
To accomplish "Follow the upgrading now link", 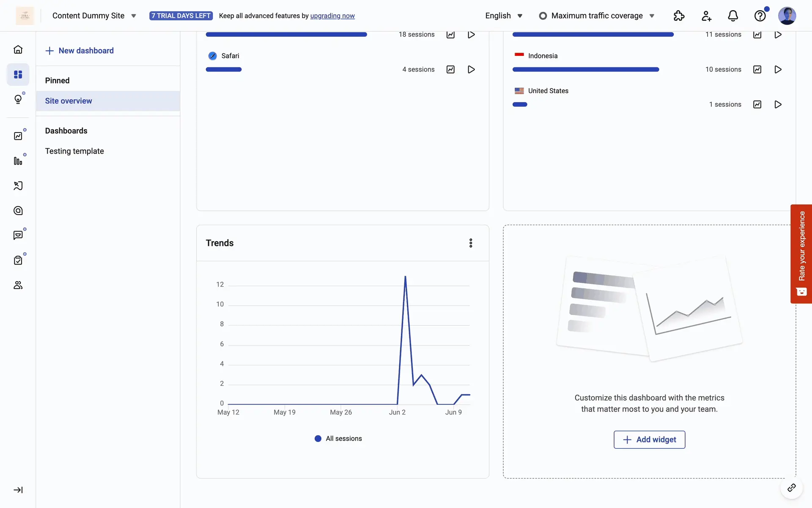I will tap(332, 16).
